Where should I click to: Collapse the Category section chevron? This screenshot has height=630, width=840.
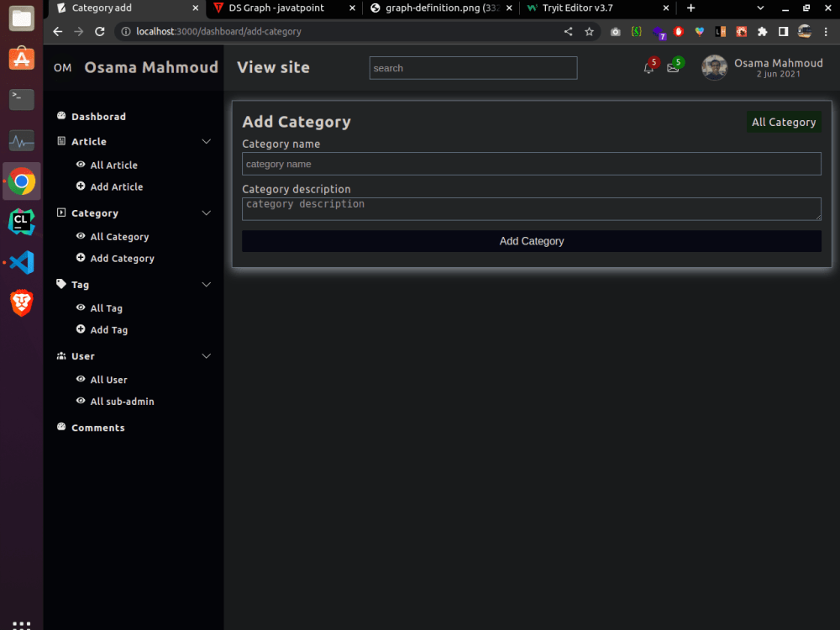pos(207,213)
